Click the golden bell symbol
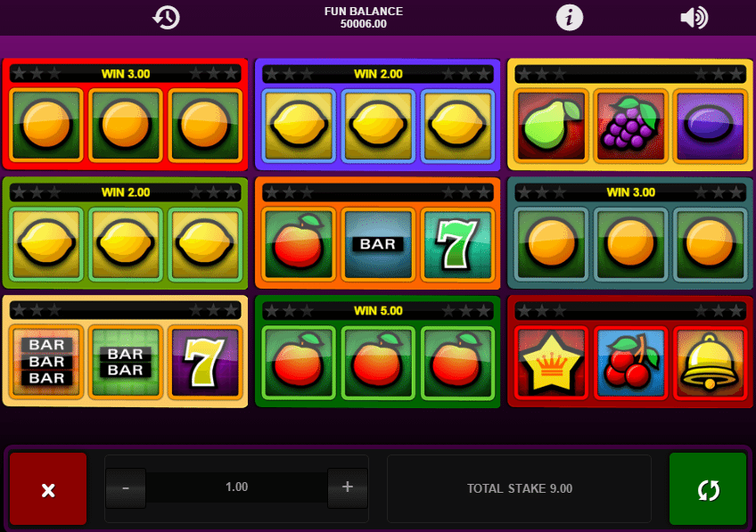 [710, 363]
